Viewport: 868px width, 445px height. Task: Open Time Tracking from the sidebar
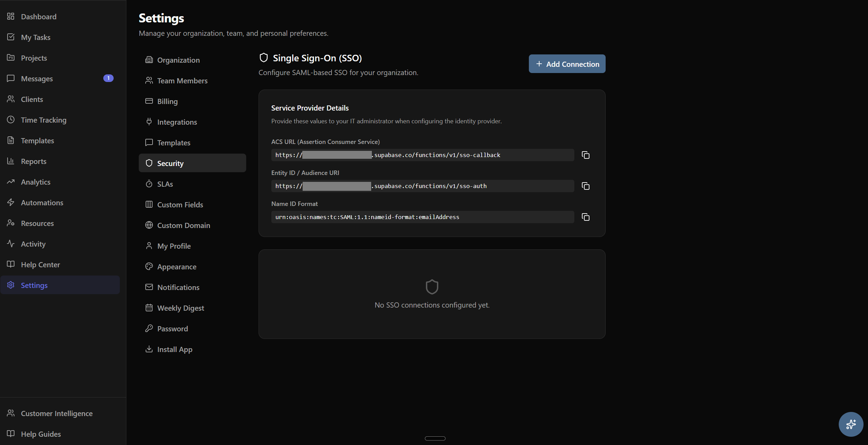coord(43,120)
